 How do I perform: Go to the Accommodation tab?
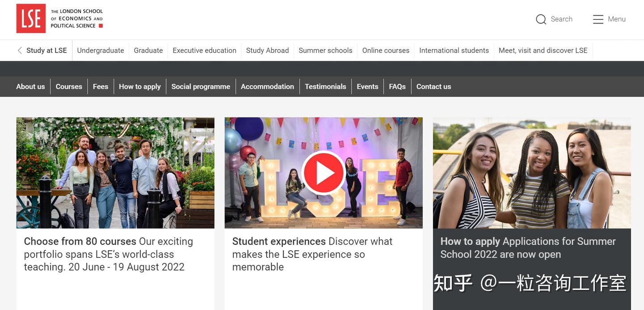(x=267, y=87)
